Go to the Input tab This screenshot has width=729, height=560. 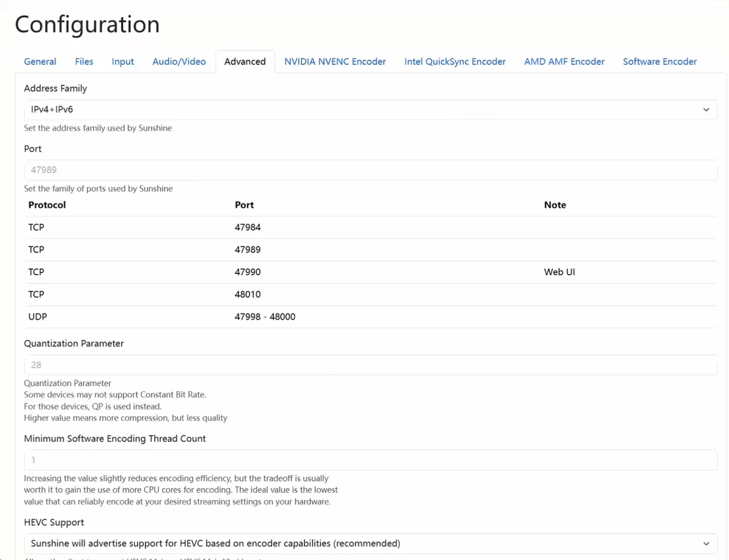(122, 62)
